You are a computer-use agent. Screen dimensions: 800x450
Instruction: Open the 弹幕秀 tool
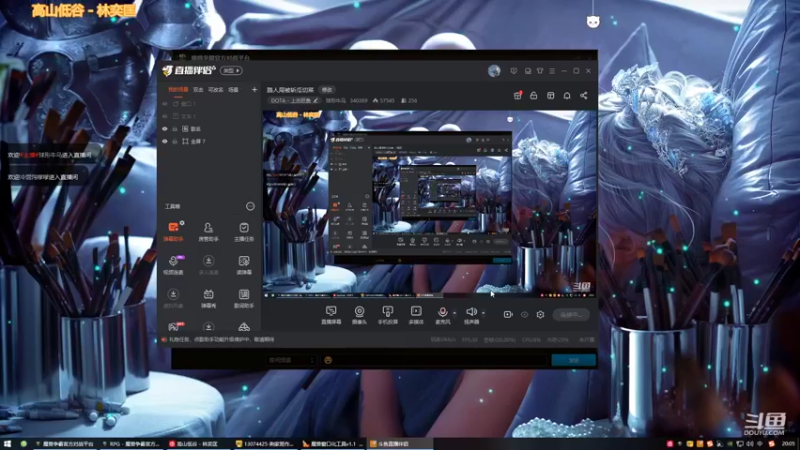pos(208,298)
